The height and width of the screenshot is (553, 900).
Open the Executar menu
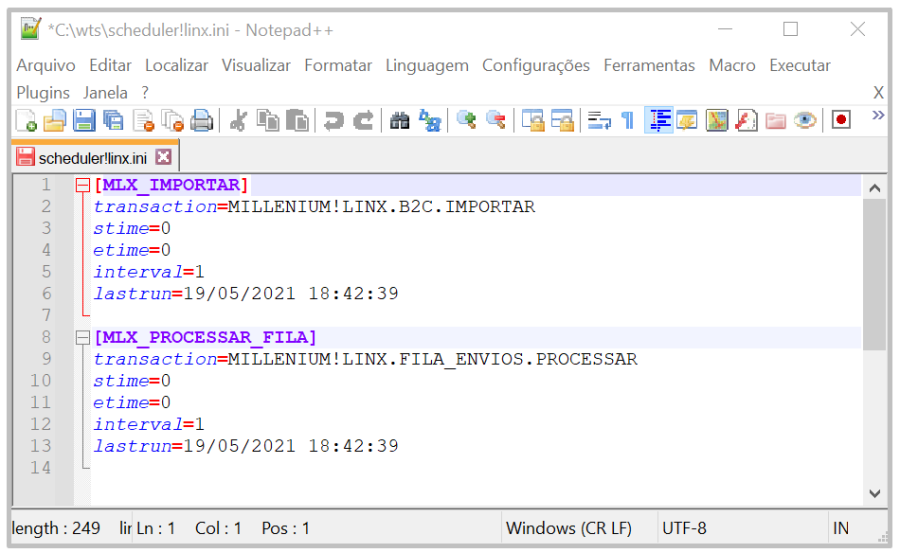click(800, 65)
